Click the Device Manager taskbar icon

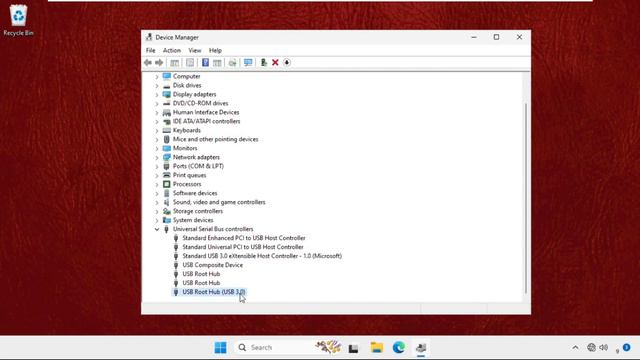pyautogui.click(x=421, y=347)
